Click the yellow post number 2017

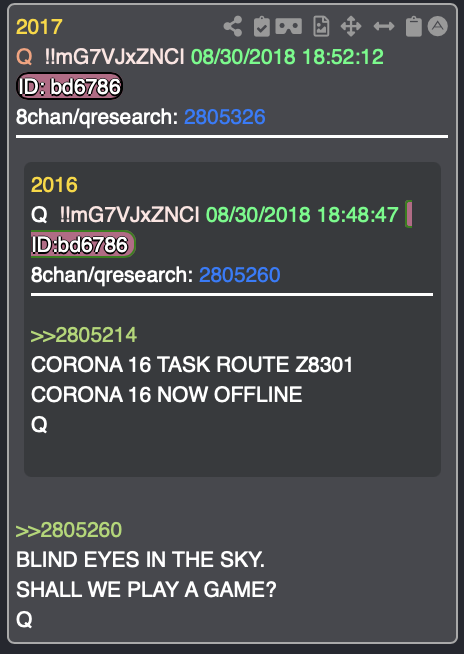(x=39, y=27)
